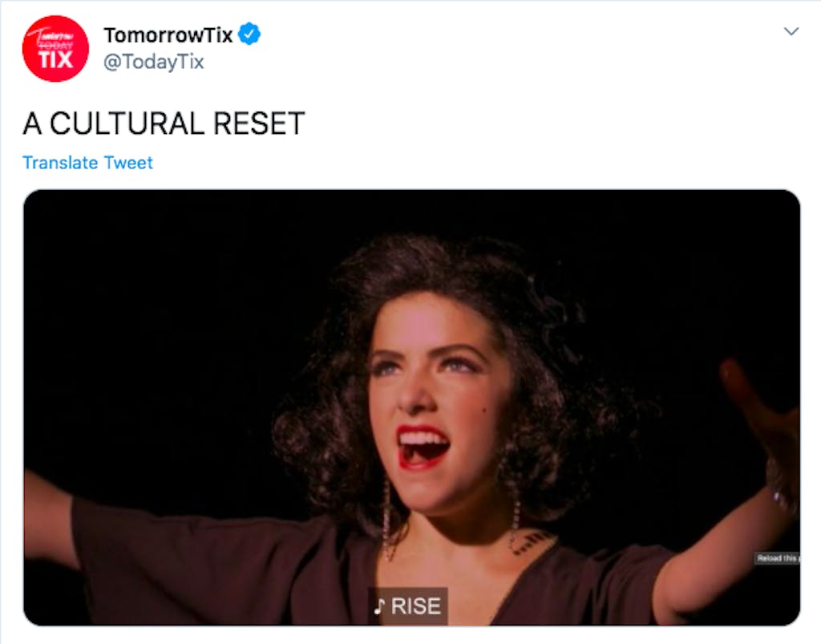Viewport: 821px width, 644px height.
Task: Click the music note icon beside RISE
Action: tap(379, 606)
